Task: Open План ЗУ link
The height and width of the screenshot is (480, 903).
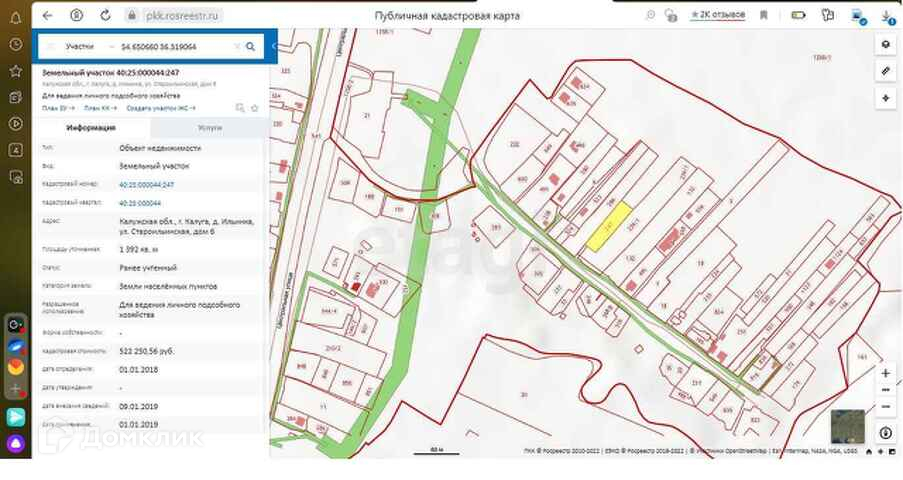Action: coord(58,108)
